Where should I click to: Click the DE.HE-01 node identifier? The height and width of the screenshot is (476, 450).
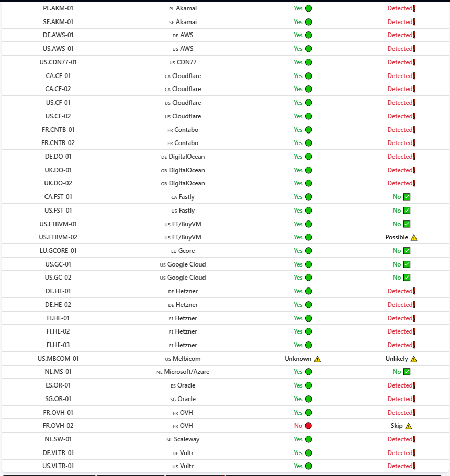coord(58,291)
